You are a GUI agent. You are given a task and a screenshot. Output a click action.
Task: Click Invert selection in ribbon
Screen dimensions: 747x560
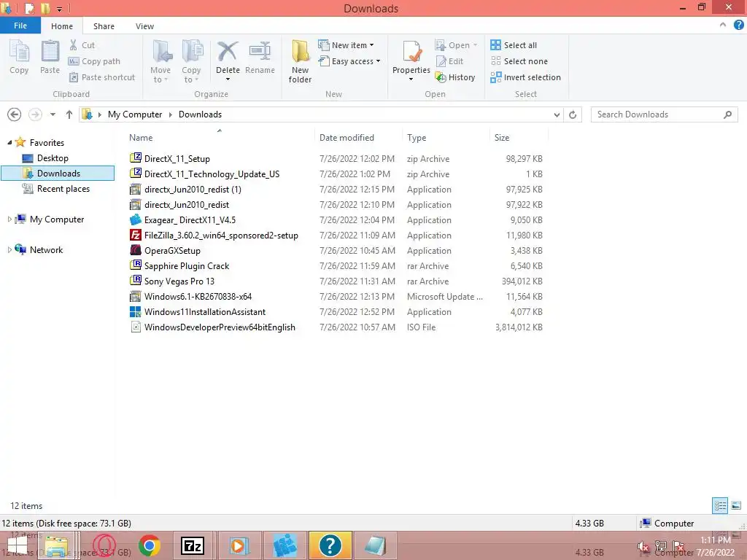(525, 77)
